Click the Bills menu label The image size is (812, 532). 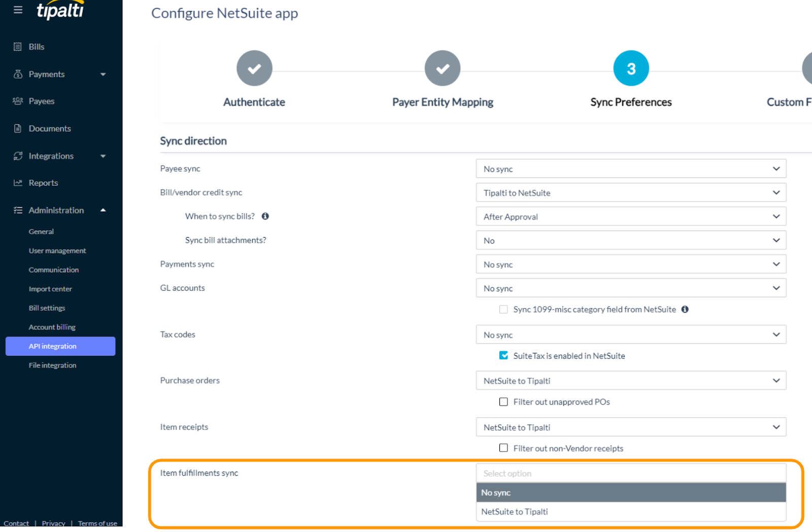[37, 47]
